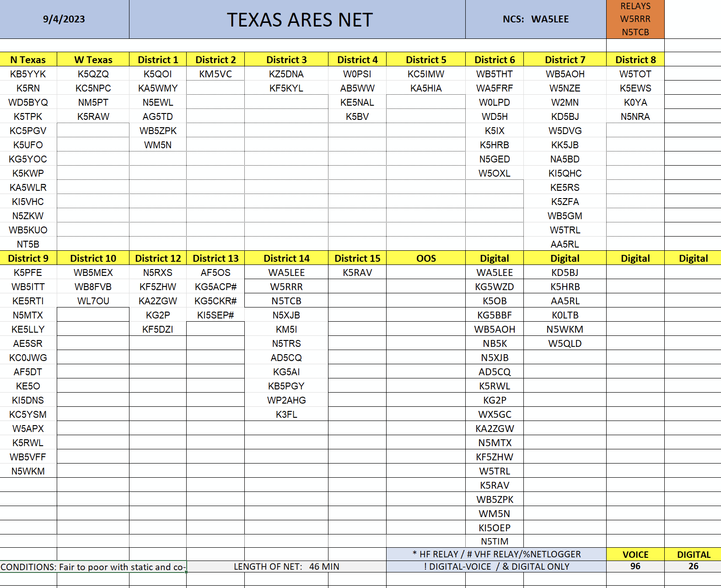Select the VOICE count value 96
This screenshot has width=721, height=588.
pos(635,566)
